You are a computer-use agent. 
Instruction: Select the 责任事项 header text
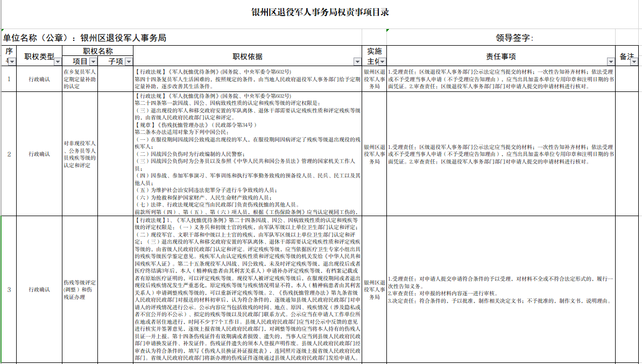point(501,56)
